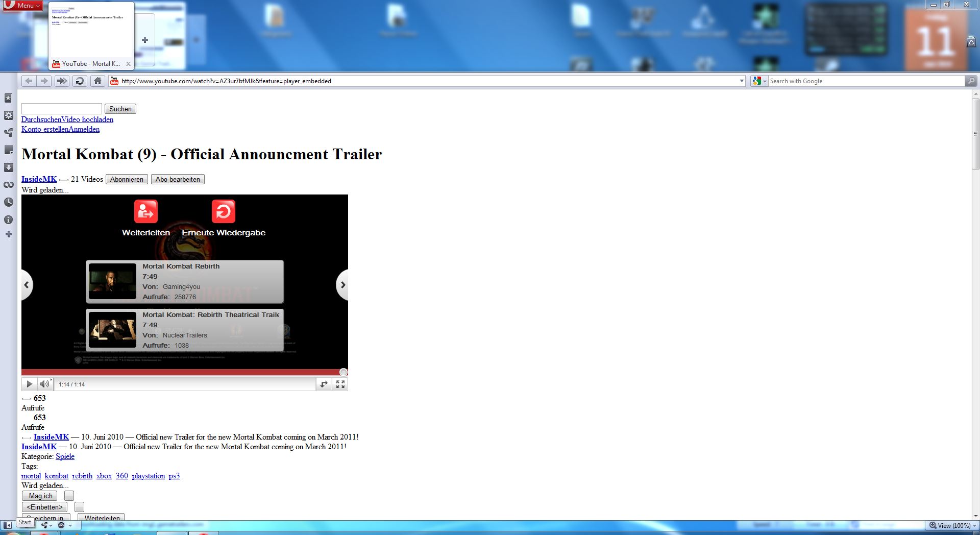Open the Google search engine dropdown
Image resolution: width=980 pixels, height=535 pixels.
click(759, 81)
